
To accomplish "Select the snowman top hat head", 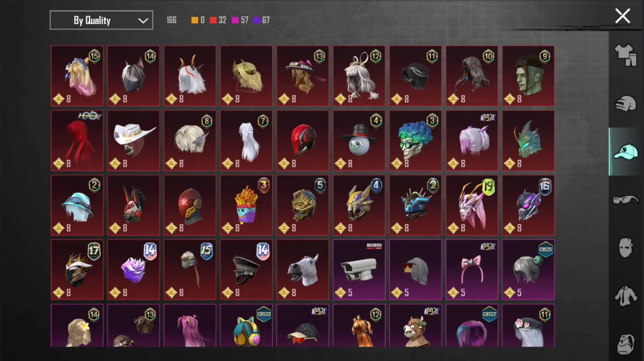I will [359, 140].
